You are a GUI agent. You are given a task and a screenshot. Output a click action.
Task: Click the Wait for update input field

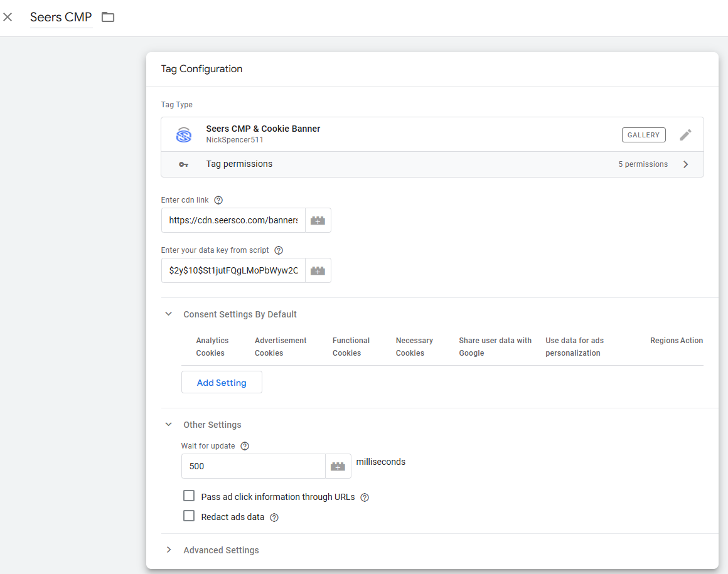pyautogui.click(x=253, y=467)
